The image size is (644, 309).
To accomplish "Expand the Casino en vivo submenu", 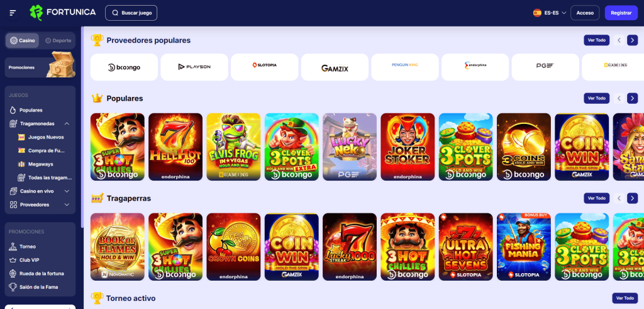I will [67, 191].
